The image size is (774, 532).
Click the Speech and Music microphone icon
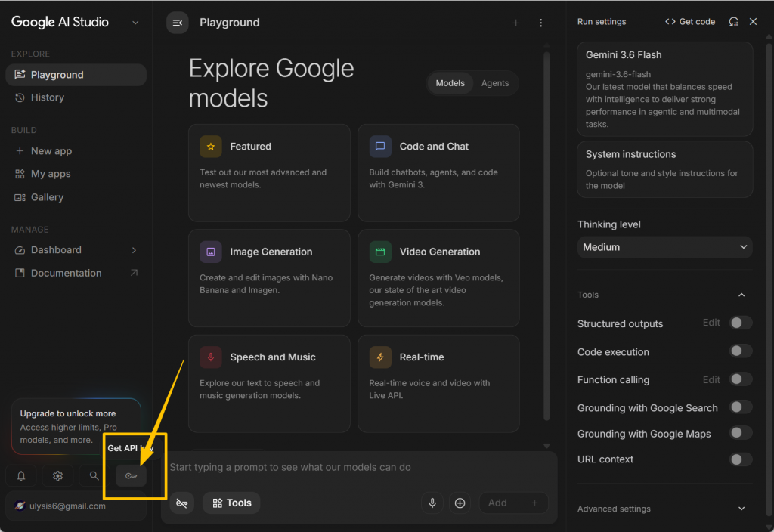(211, 357)
